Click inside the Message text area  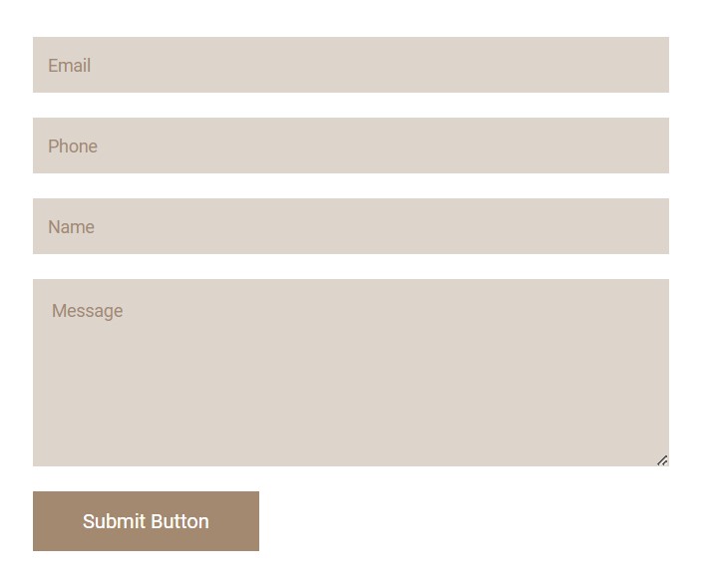click(x=350, y=373)
